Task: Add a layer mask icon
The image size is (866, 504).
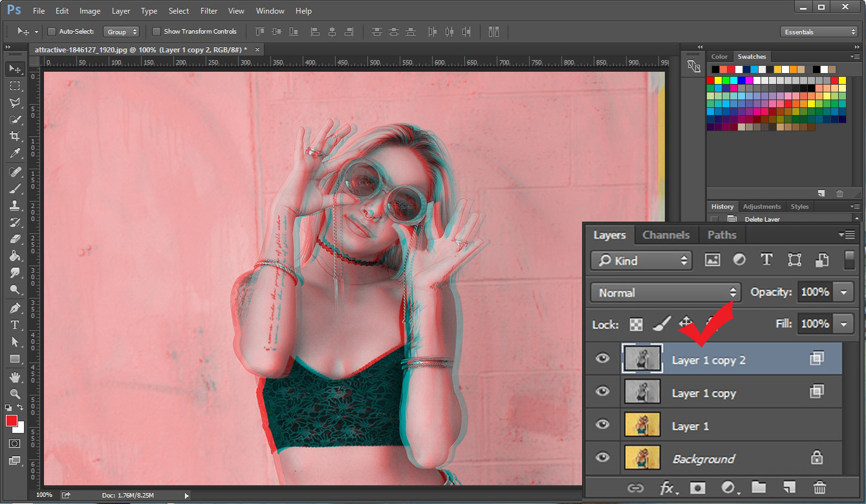Action: (697, 488)
